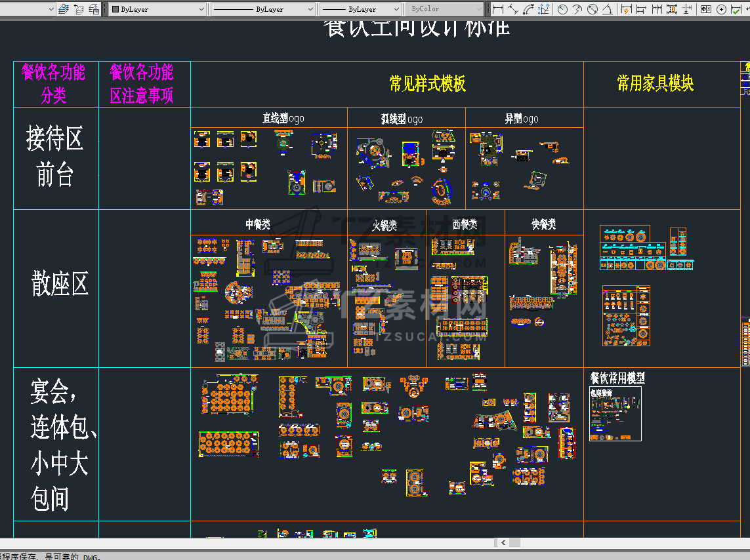The height and width of the screenshot is (560, 750).
Task: Click the horizontal scrollbar thumb
Action: point(514,542)
